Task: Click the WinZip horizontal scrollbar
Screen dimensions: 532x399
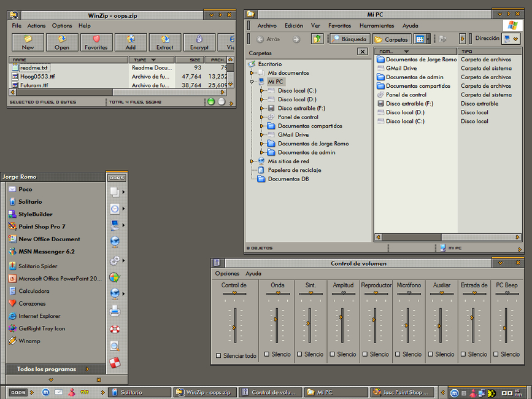Action: pos(117,92)
